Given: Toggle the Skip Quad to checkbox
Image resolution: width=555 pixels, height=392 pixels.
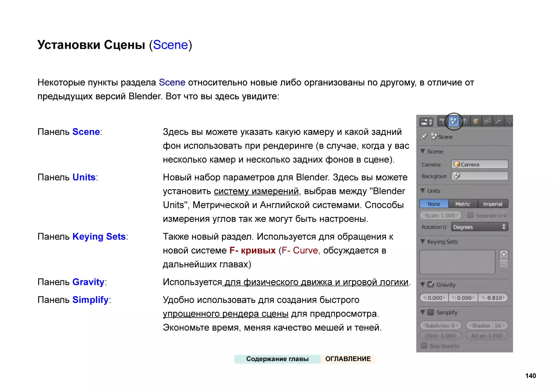Looking at the screenshot, I should coord(424,346).
